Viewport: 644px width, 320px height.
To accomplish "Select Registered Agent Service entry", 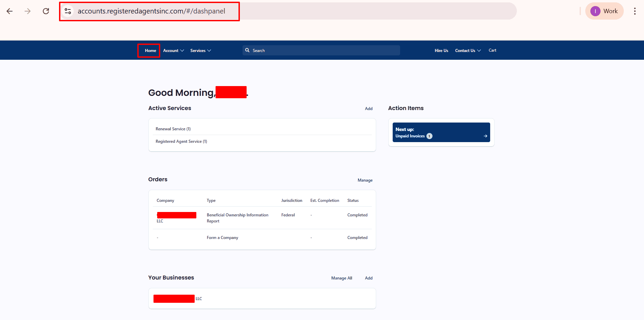I will [181, 141].
